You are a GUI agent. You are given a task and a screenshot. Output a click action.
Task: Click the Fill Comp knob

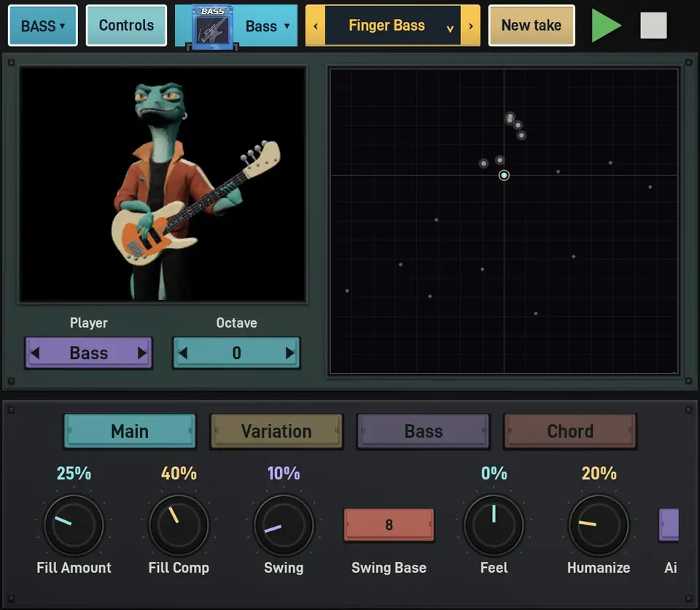point(179,525)
